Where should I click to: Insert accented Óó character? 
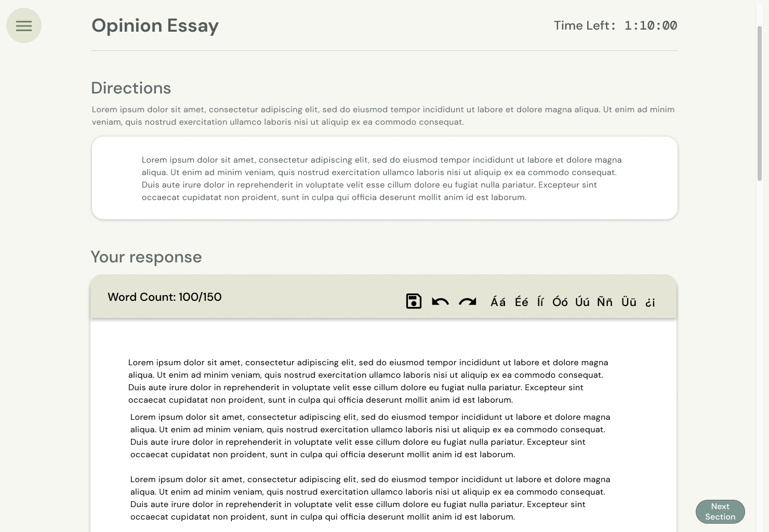coord(560,302)
